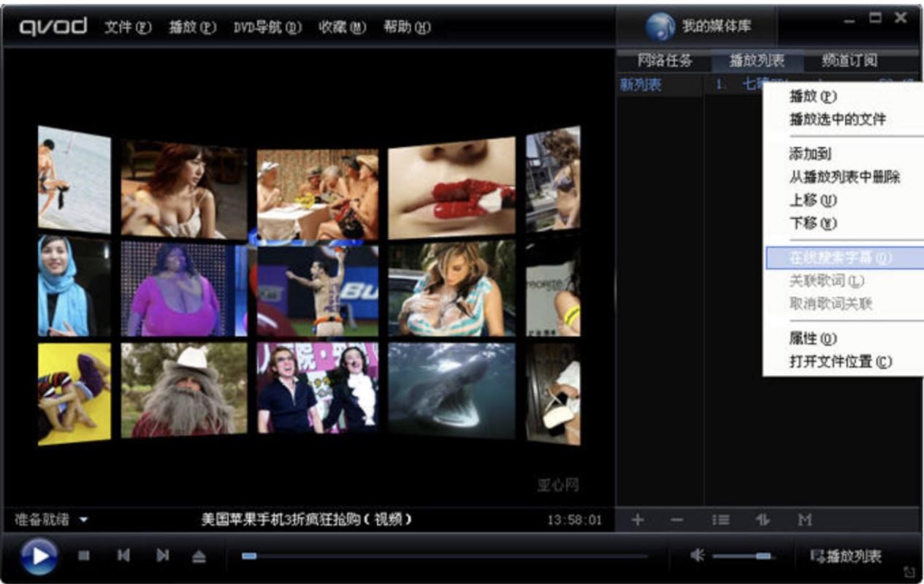Switch to the 频道订阅 tab
This screenshot has height=584, width=924.
point(849,61)
